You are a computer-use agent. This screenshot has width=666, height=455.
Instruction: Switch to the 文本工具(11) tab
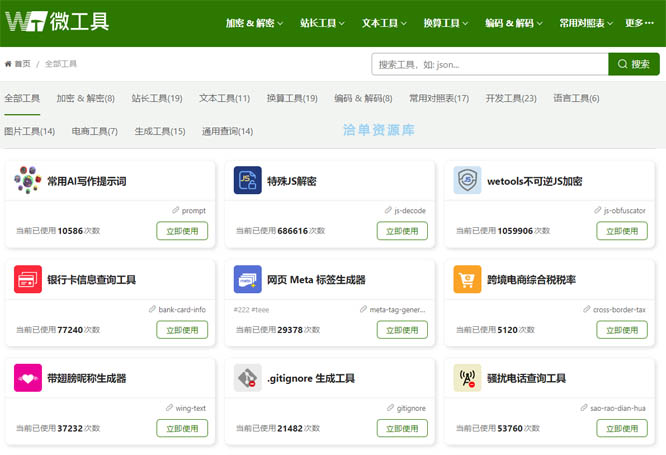225,99
